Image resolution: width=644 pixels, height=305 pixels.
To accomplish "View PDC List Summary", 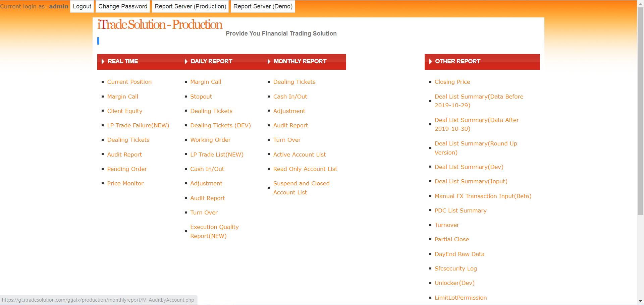I will (461, 210).
